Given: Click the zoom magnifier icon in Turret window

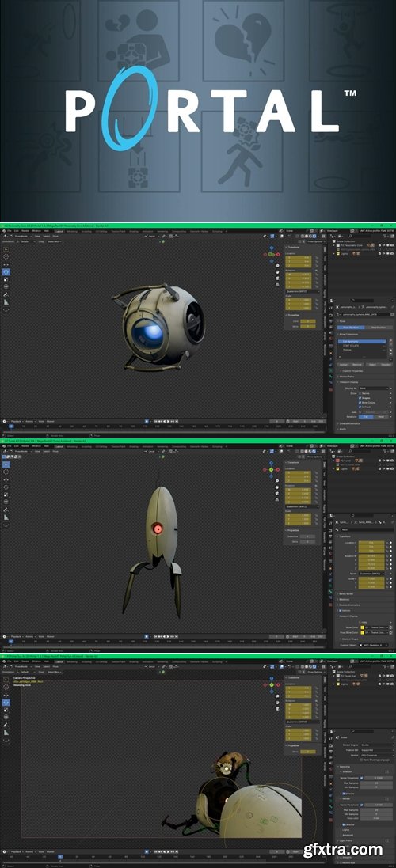Looking at the screenshot, I should [277, 481].
